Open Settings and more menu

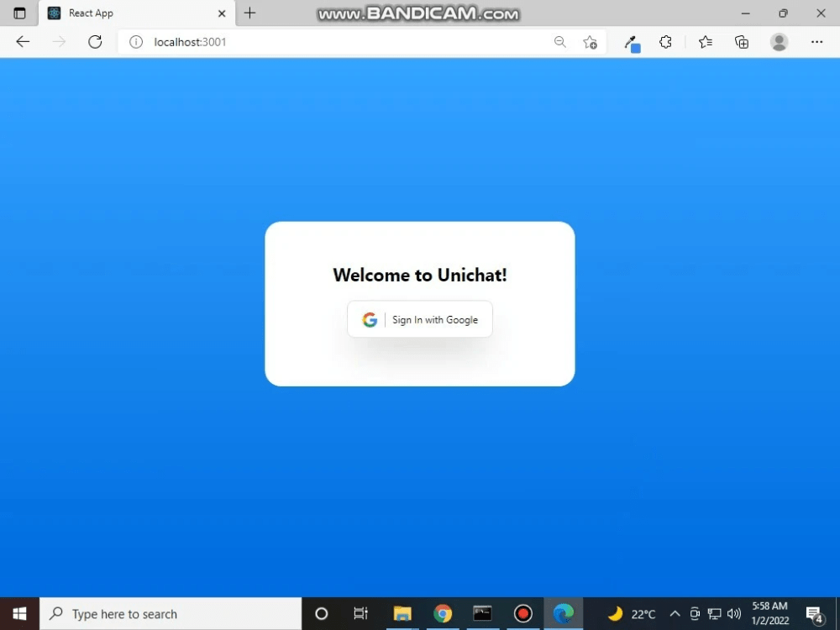pos(816,42)
